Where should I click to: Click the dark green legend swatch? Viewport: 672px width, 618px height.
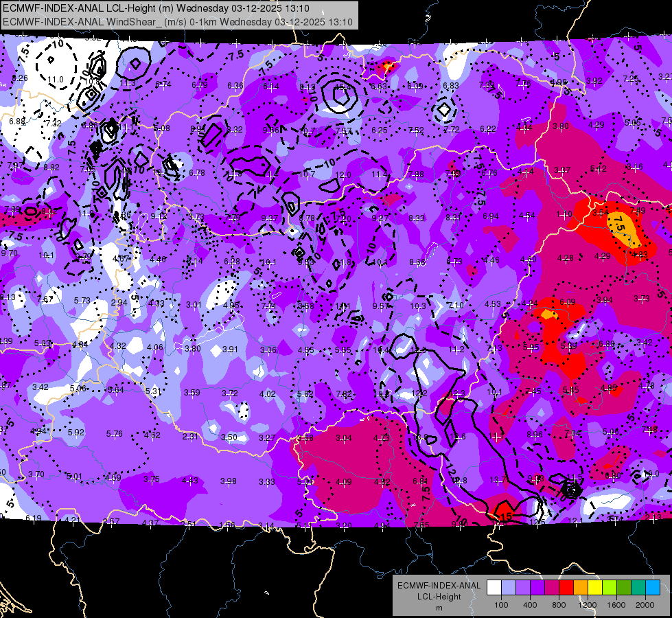624,588
